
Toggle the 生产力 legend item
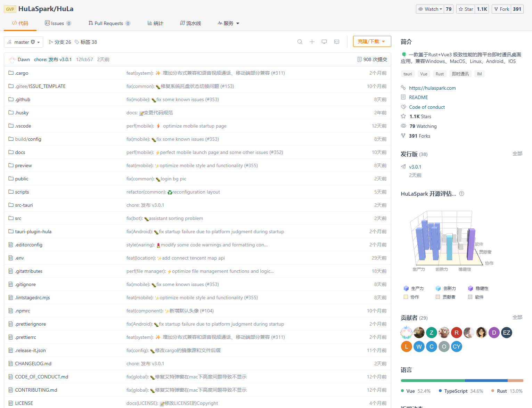click(x=414, y=288)
